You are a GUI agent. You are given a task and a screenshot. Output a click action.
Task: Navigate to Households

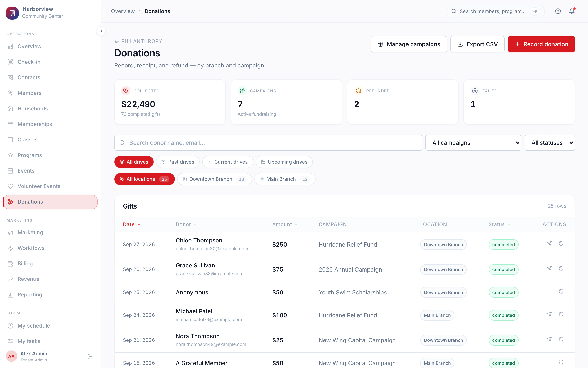(50, 109)
